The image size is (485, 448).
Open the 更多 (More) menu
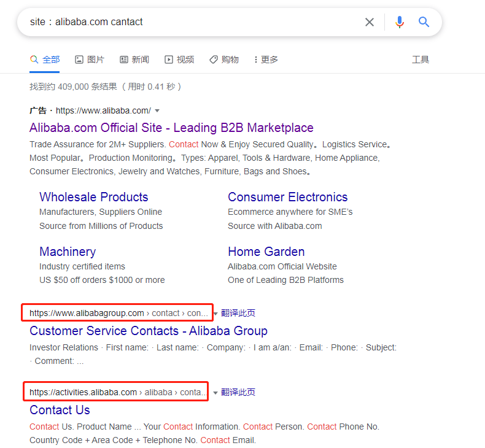[x=266, y=60]
